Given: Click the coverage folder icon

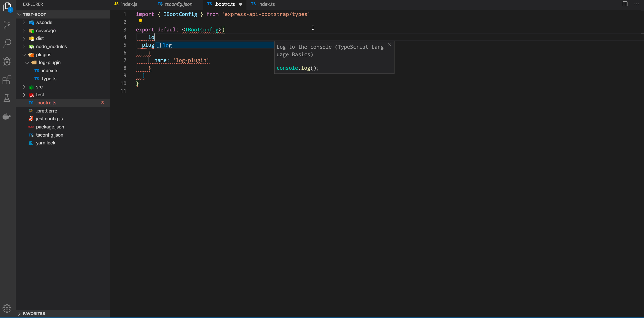Looking at the screenshot, I should [31, 31].
